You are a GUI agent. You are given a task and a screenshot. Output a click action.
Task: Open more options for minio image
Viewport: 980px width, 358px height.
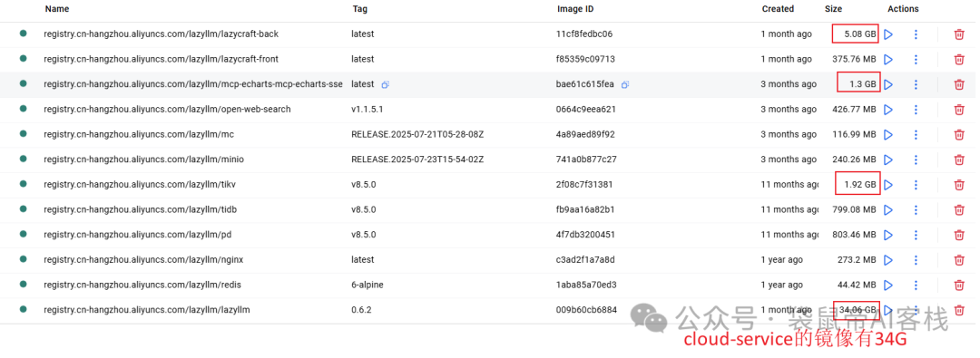pos(916,160)
